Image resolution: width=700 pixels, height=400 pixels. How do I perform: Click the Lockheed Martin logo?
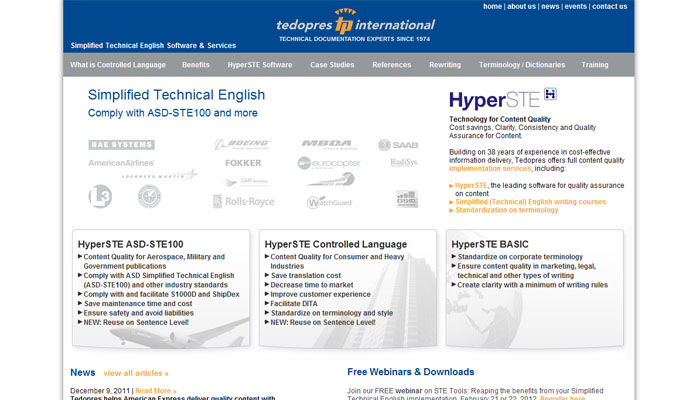click(159, 175)
